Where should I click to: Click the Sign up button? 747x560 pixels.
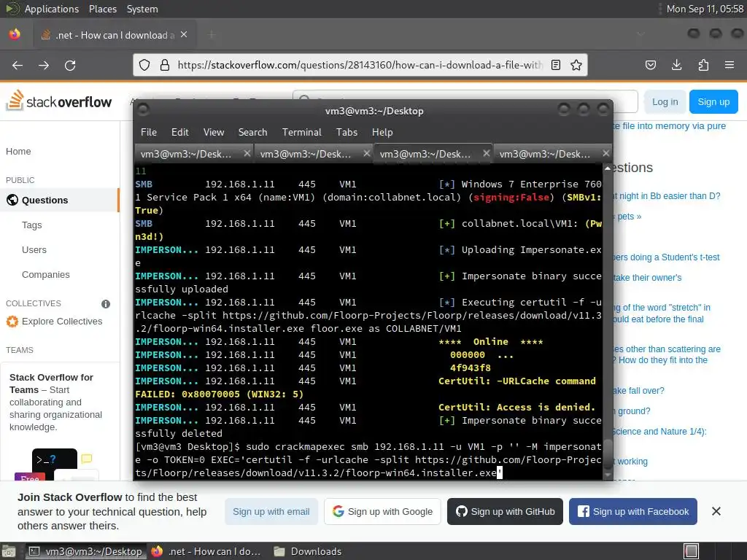pos(713,102)
